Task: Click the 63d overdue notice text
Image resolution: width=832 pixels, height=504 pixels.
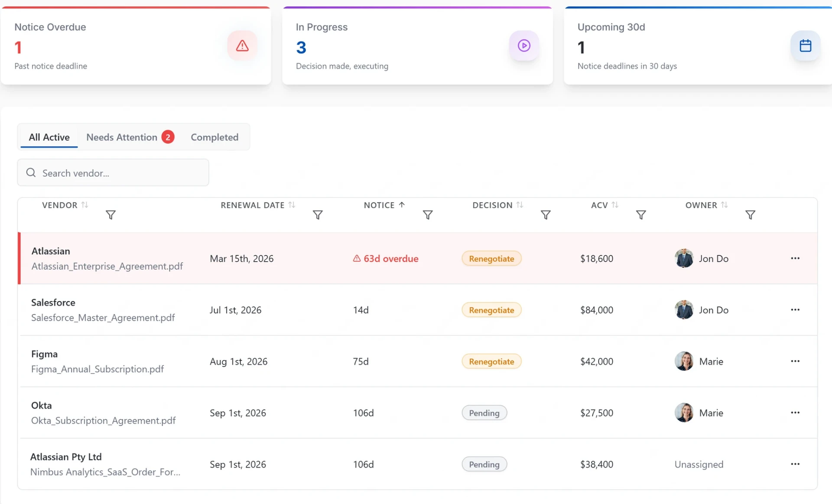Action: click(x=391, y=259)
